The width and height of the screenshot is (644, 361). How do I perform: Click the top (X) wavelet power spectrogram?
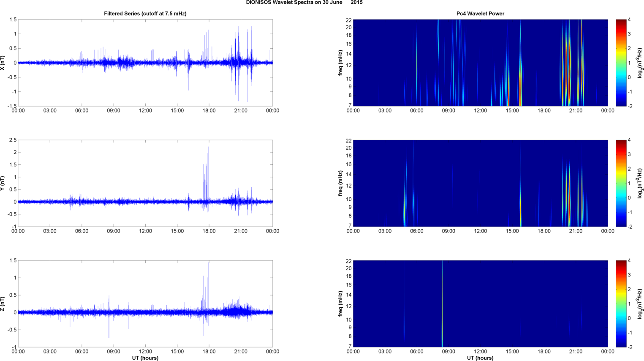tap(480, 63)
